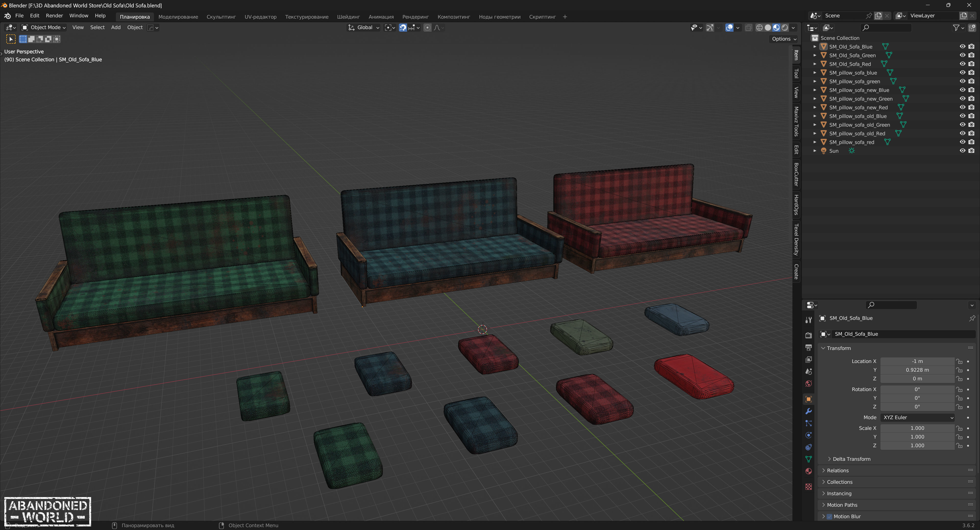Choose the Extend selection mode icon
The width and height of the screenshot is (980, 530).
tap(31, 39)
